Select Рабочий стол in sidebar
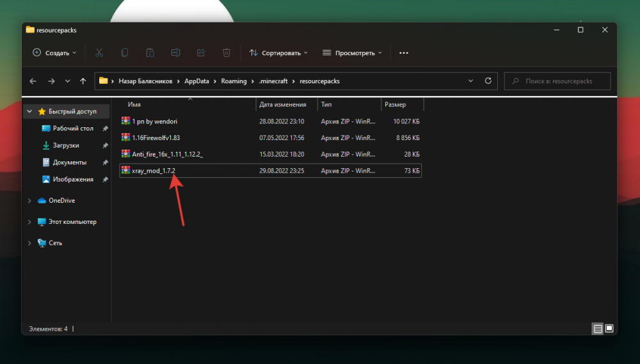This screenshot has height=364, width=640. click(73, 128)
